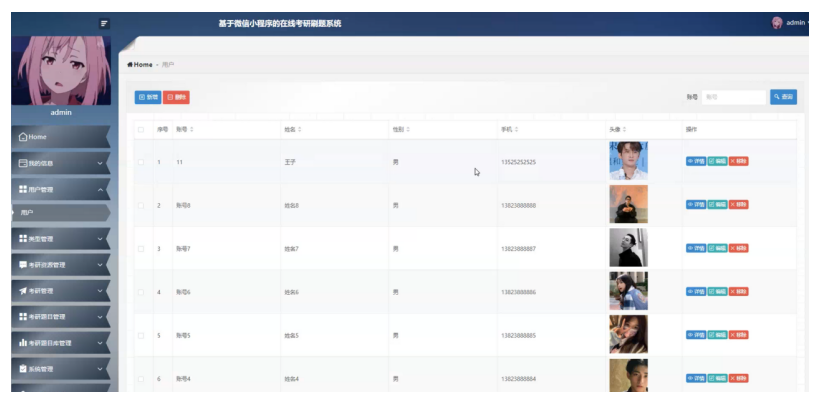Expand the 类型管理 menu chevron

(100, 239)
